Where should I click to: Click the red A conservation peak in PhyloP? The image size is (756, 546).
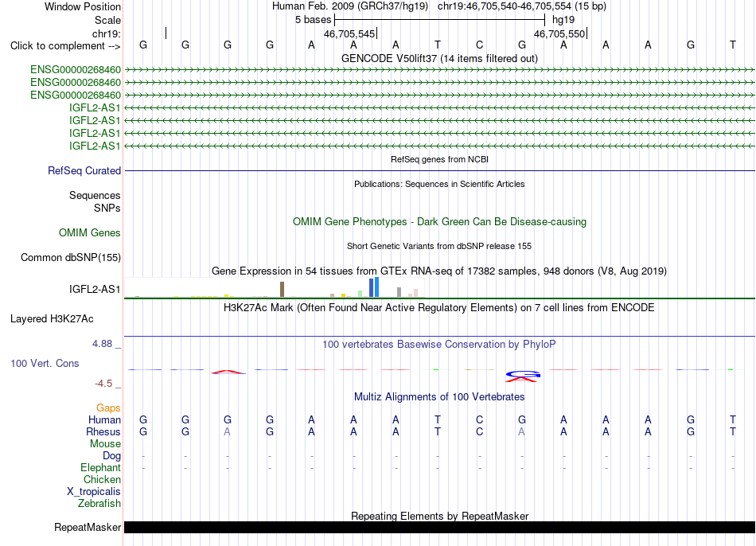pyautogui.click(x=228, y=372)
